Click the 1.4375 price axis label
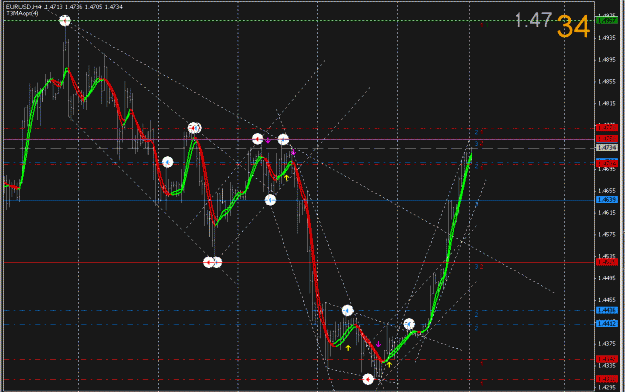The image size is (625, 392). coord(607,343)
